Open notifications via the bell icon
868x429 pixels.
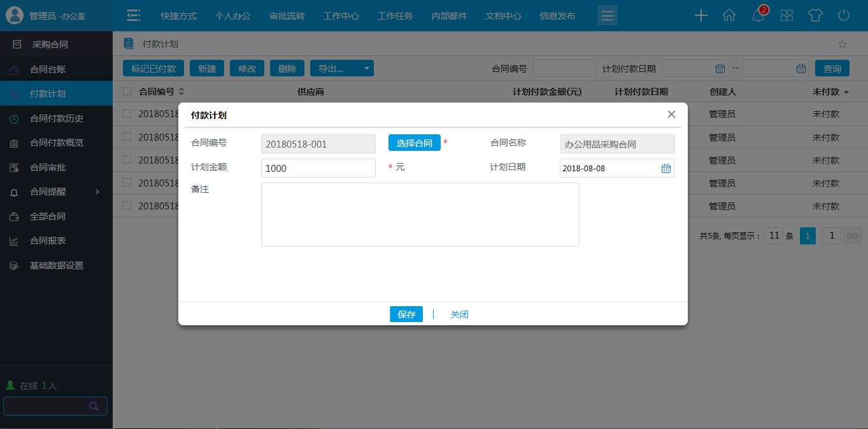point(757,16)
